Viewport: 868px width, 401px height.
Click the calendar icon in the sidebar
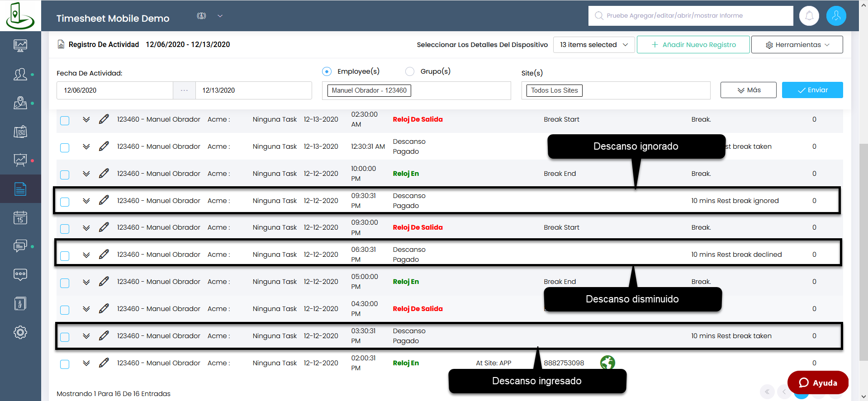tap(20, 218)
